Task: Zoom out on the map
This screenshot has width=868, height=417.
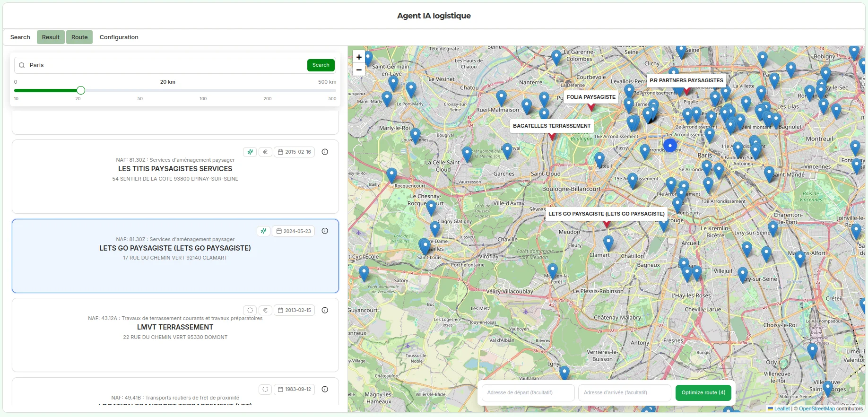Action: pyautogui.click(x=359, y=69)
